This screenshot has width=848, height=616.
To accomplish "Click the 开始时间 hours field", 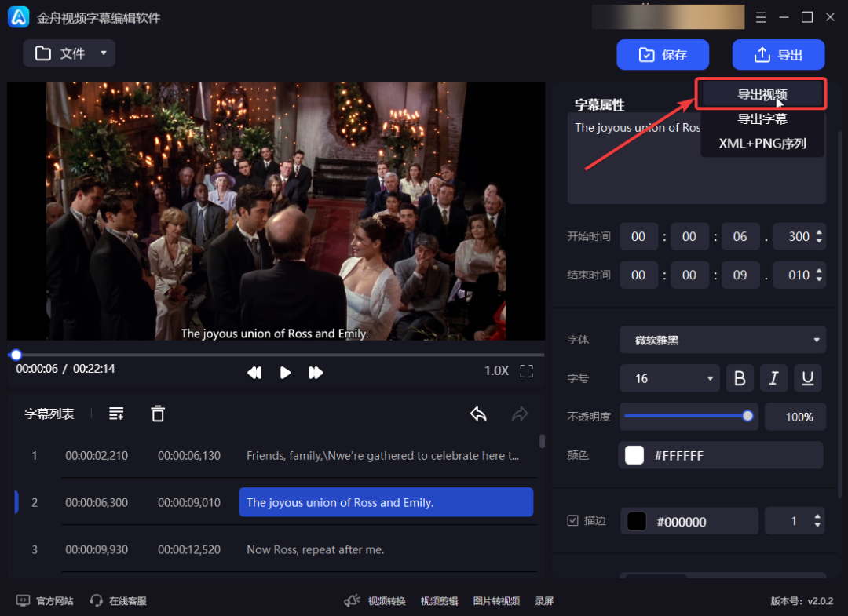I will (638, 237).
